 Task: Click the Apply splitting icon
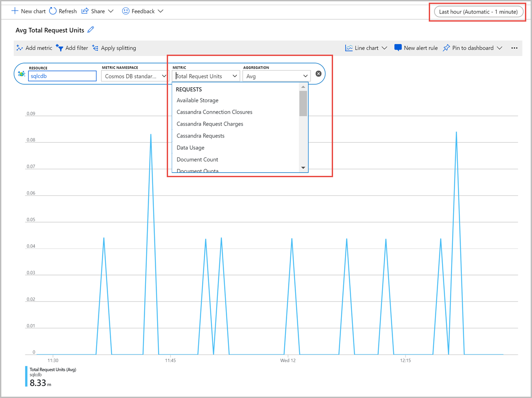(x=95, y=48)
